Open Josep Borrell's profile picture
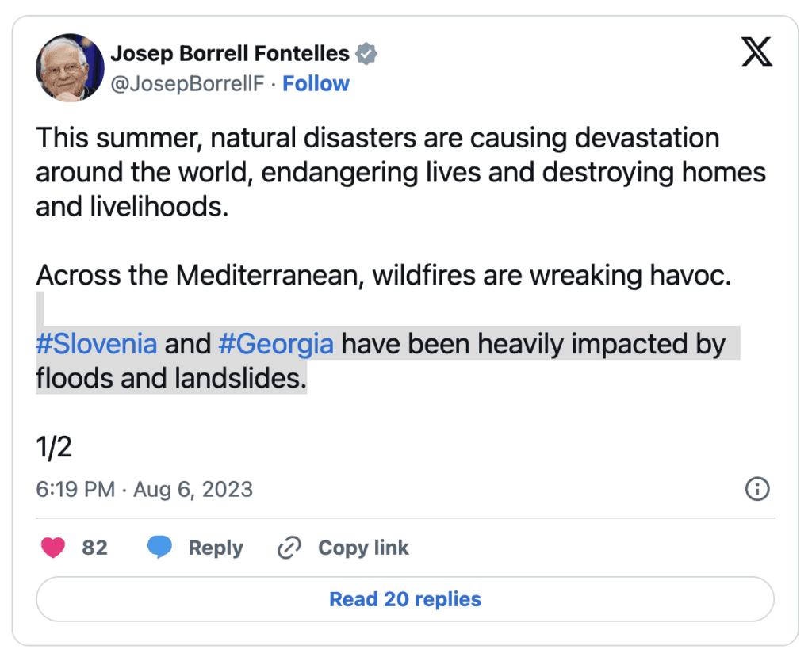Screen dimensions: 812x657 point(70,68)
